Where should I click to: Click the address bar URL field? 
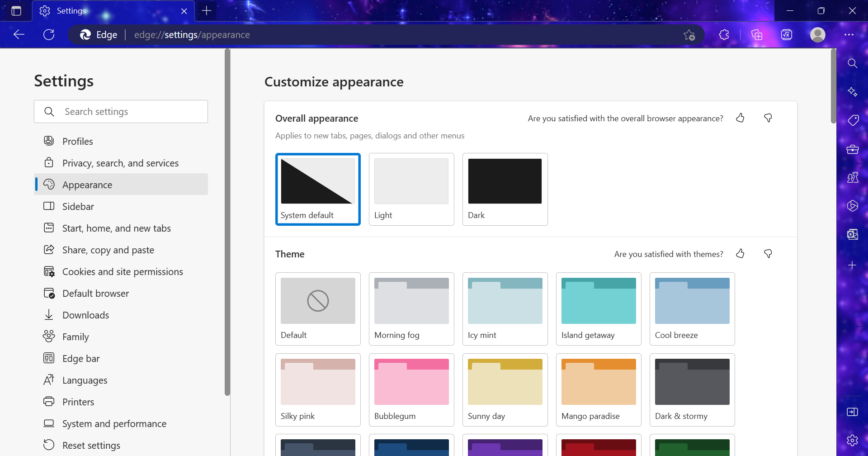386,34
